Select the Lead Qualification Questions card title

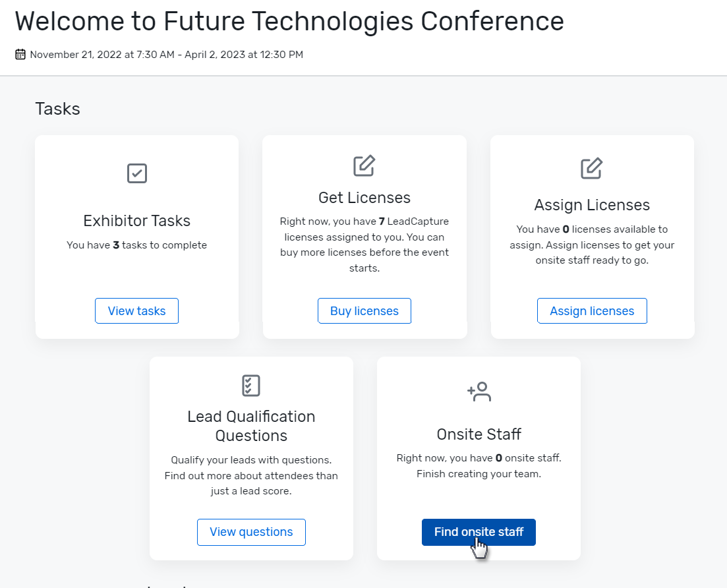[251, 426]
